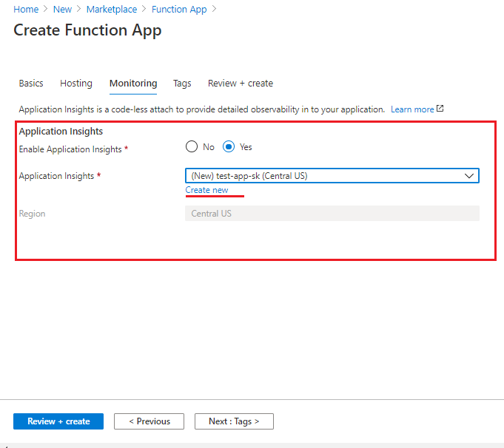The height and width of the screenshot is (448, 504).
Task: Navigate to Home in breadcrumb
Action: (26, 10)
